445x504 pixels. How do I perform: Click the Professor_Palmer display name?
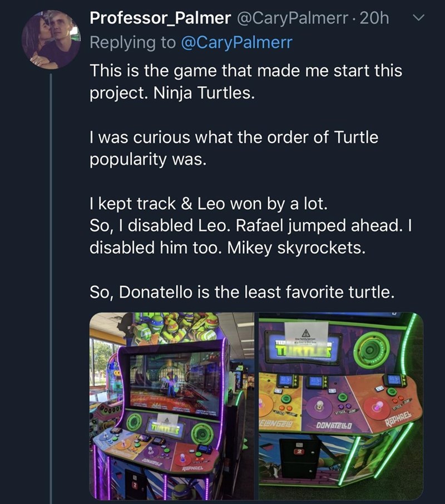(x=160, y=19)
